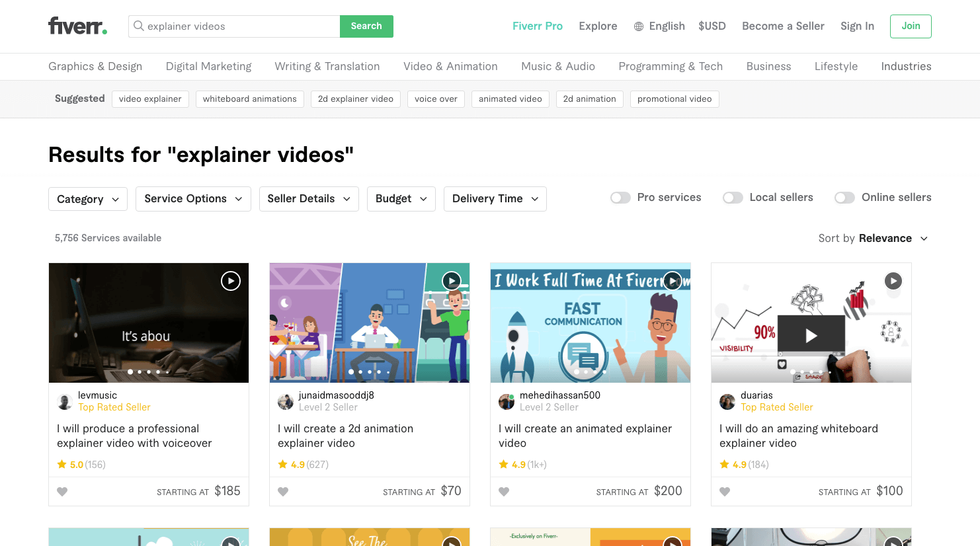This screenshot has width=980, height=546.
Task: Favorite the levmusic gig with the heart icon
Action: coord(62,492)
